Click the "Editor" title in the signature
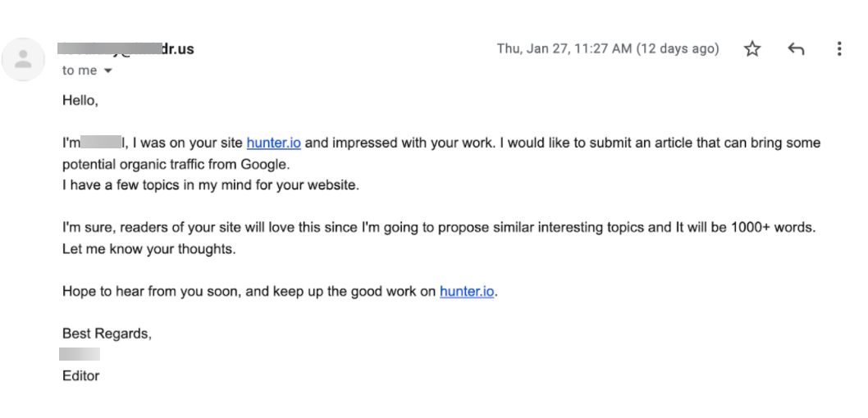Image resolution: width=868 pixels, height=418 pixels. pos(80,375)
